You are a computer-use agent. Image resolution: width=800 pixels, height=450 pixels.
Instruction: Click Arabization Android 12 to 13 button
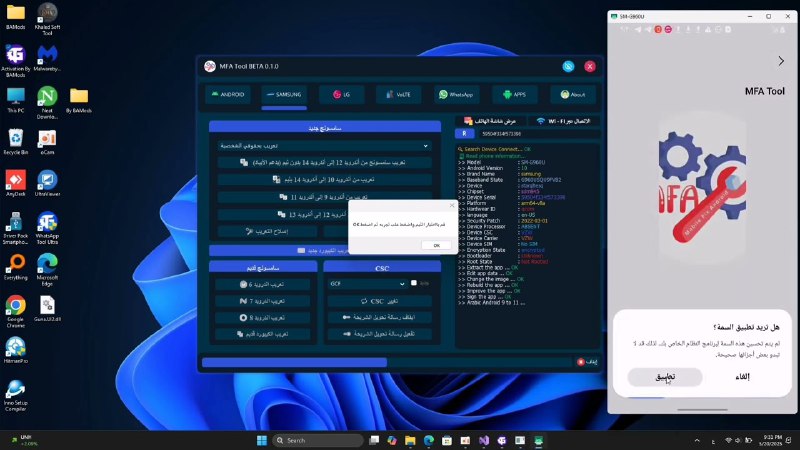coord(283,214)
